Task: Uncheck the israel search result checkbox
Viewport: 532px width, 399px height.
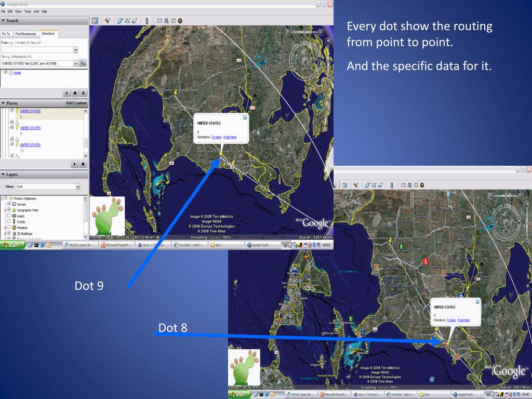Action: coord(6,72)
